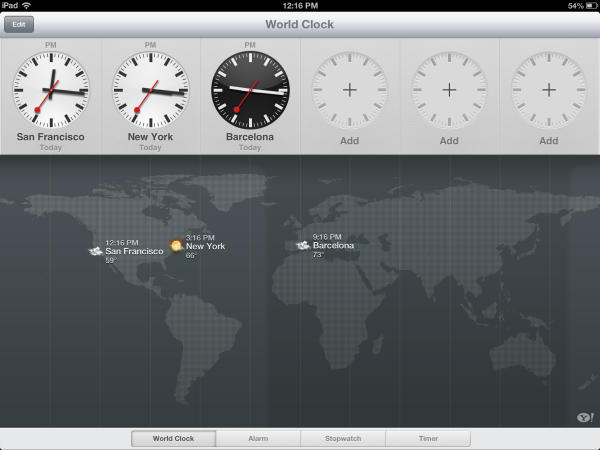Screen dimensions: 600x450
Task: Tap the cloud weather icon for San Francisco
Action: pos(96,251)
